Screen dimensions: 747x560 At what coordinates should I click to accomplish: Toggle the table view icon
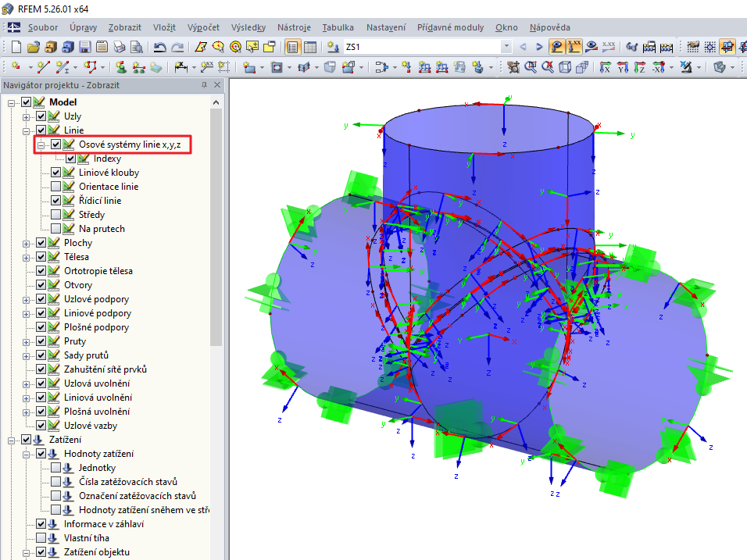[x=309, y=47]
